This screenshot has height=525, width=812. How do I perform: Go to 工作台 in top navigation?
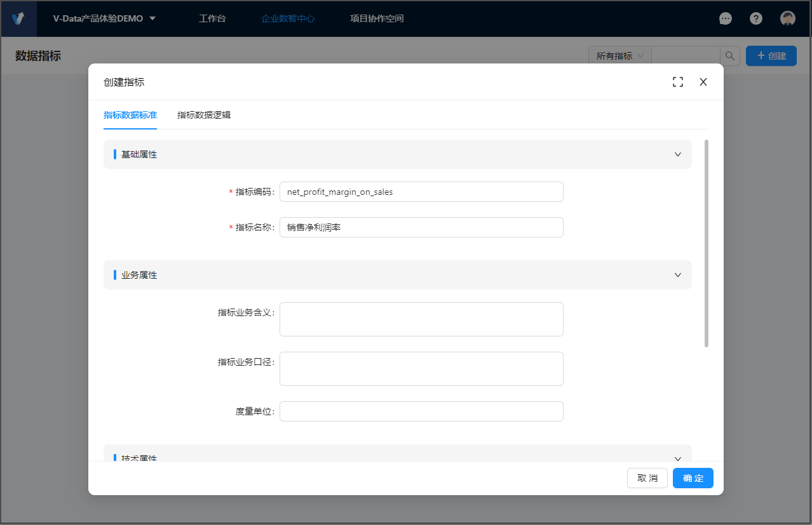[212, 18]
